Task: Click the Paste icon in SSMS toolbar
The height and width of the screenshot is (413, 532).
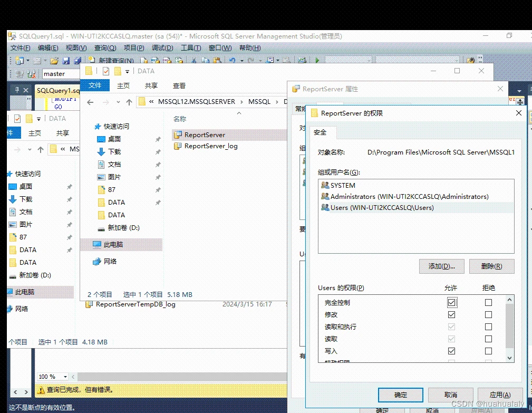Action: click(217, 61)
